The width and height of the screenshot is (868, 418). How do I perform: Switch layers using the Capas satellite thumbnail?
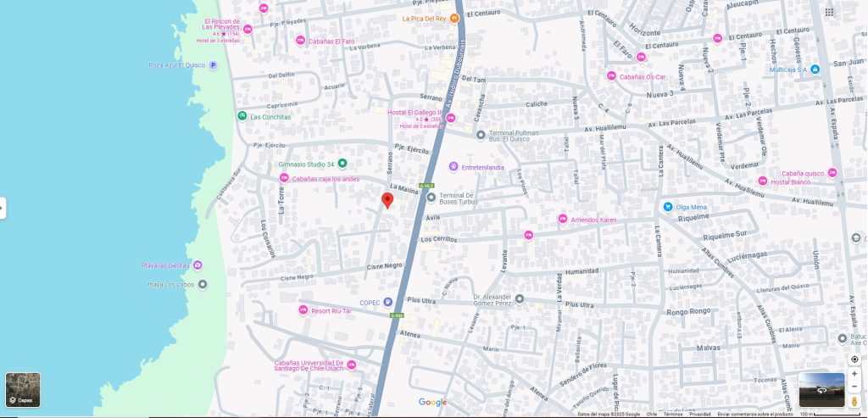coord(23,390)
